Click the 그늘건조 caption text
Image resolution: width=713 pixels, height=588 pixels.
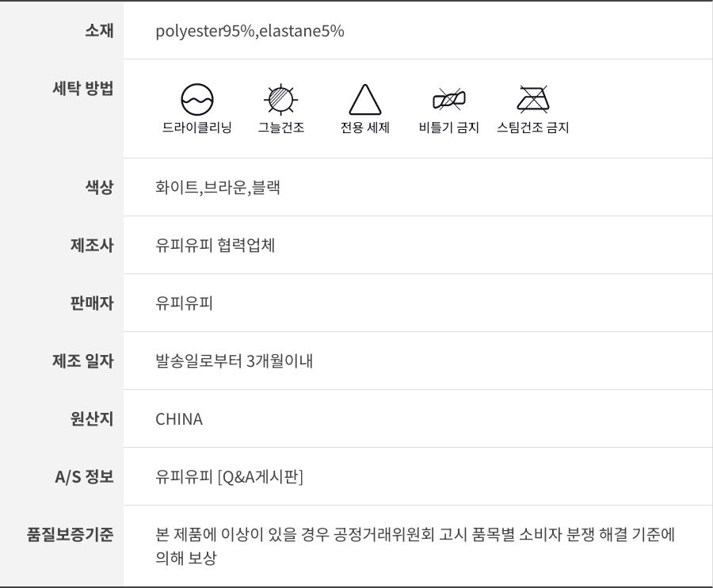[280, 128]
